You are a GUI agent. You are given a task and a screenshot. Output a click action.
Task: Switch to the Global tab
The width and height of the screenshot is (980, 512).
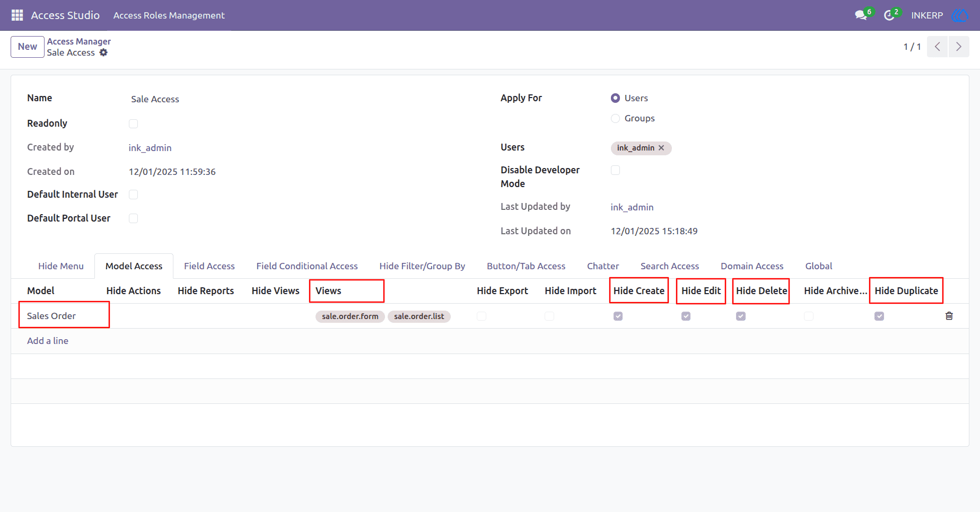pyautogui.click(x=819, y=266)
